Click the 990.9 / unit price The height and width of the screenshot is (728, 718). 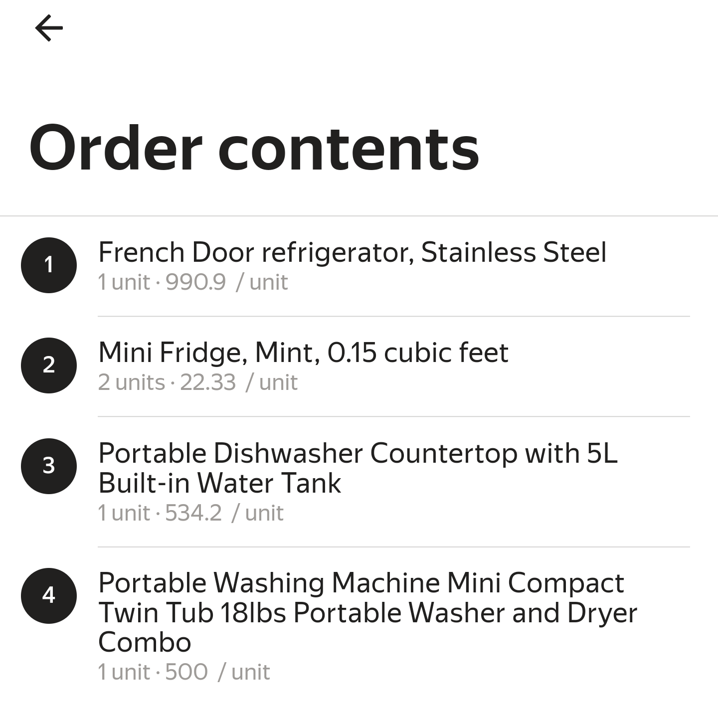(x=227, y=283)
